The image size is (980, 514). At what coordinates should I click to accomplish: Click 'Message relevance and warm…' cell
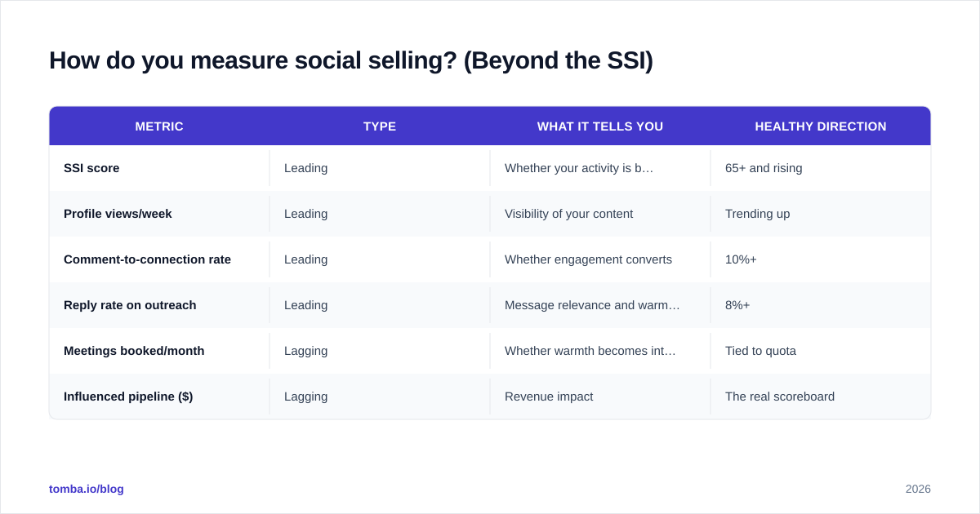pos(600,305)
